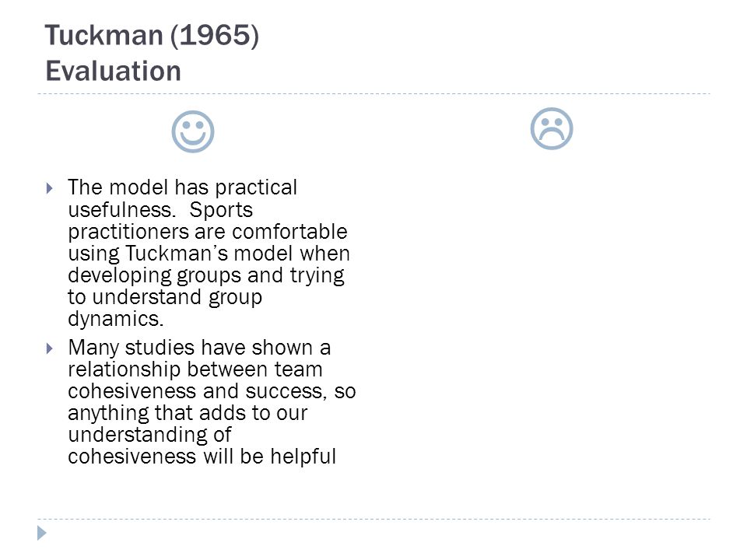Click the 'Evaluation' heading
Viewport: 747px width, 560px height.
click(114, 72)
